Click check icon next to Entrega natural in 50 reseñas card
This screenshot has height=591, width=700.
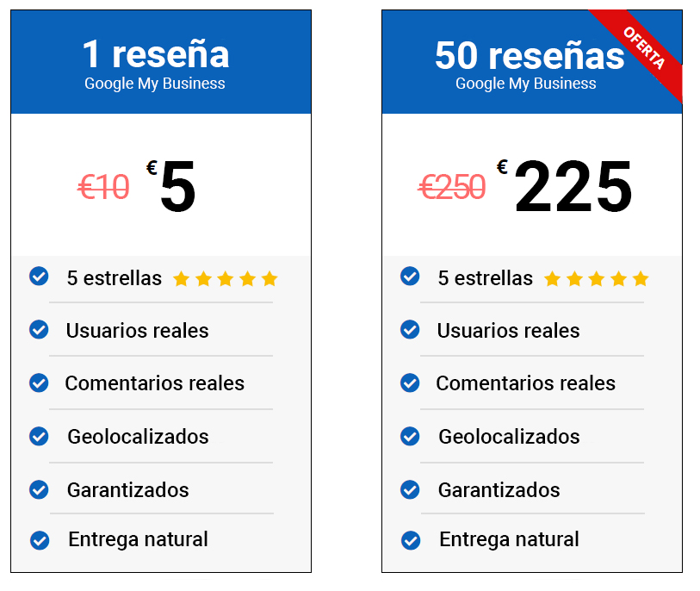pos(411,540)
